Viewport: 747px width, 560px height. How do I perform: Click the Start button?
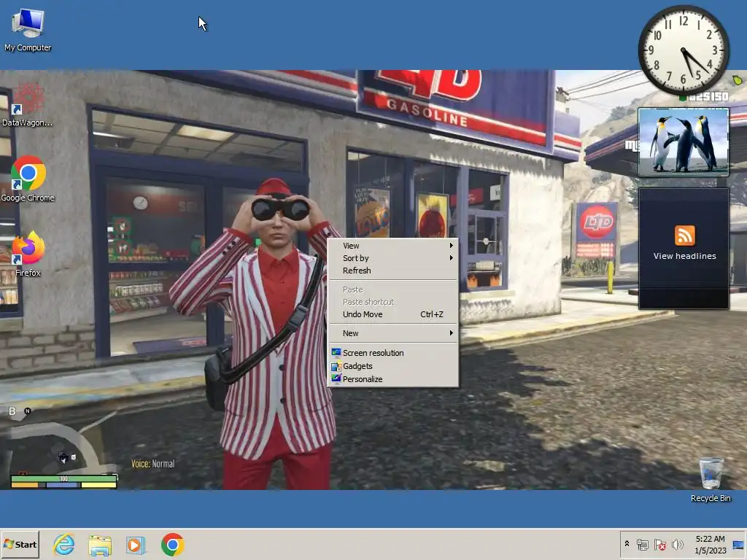(x=20, y=544)
